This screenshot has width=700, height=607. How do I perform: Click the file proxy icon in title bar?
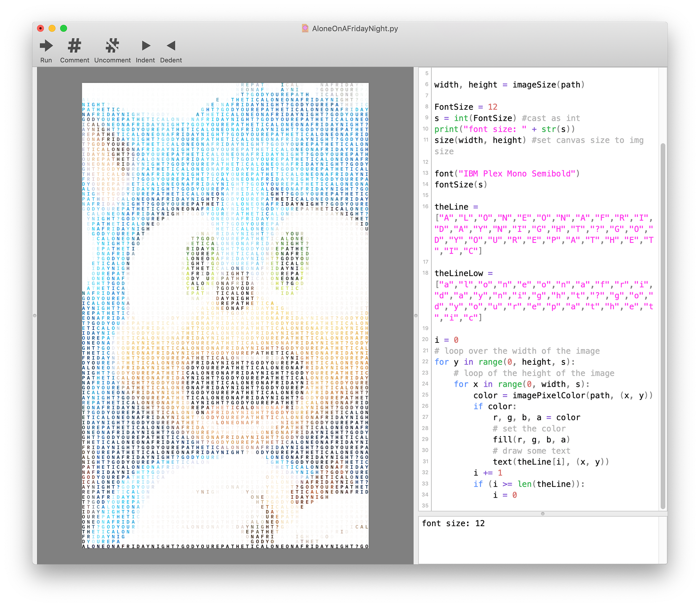click(305, 28)
